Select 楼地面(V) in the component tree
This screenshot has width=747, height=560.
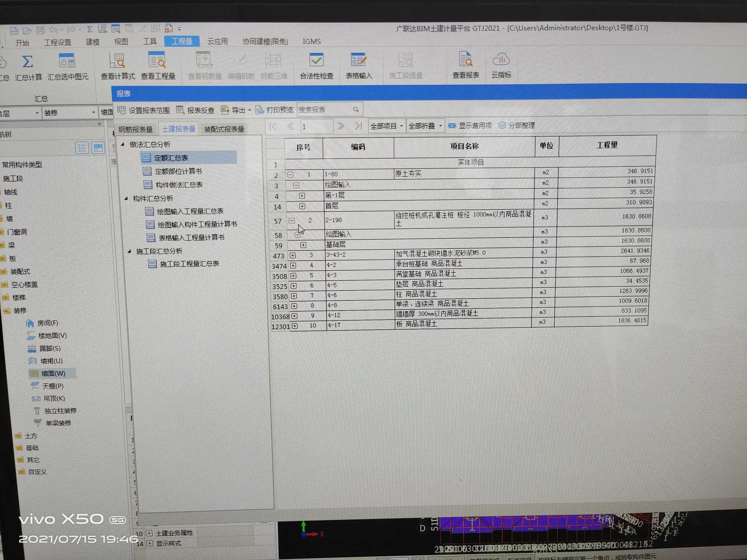pyautogui.click(x=47, y=336)
